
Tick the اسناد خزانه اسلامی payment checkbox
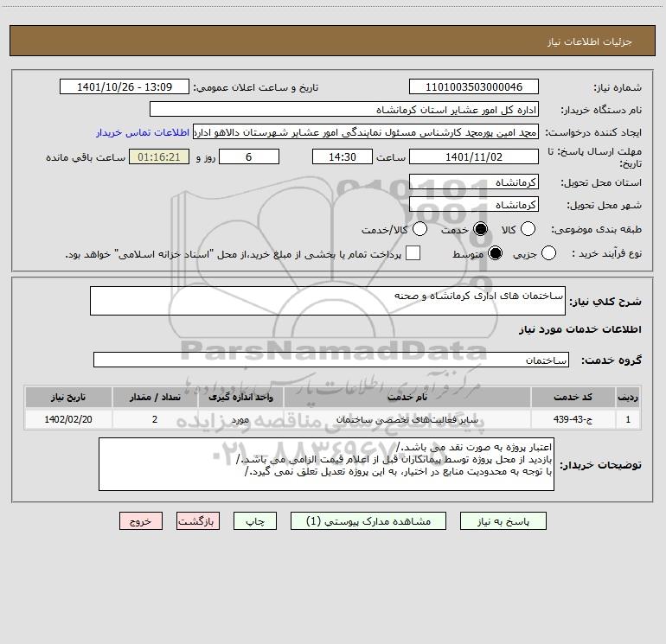click(413, 253)
